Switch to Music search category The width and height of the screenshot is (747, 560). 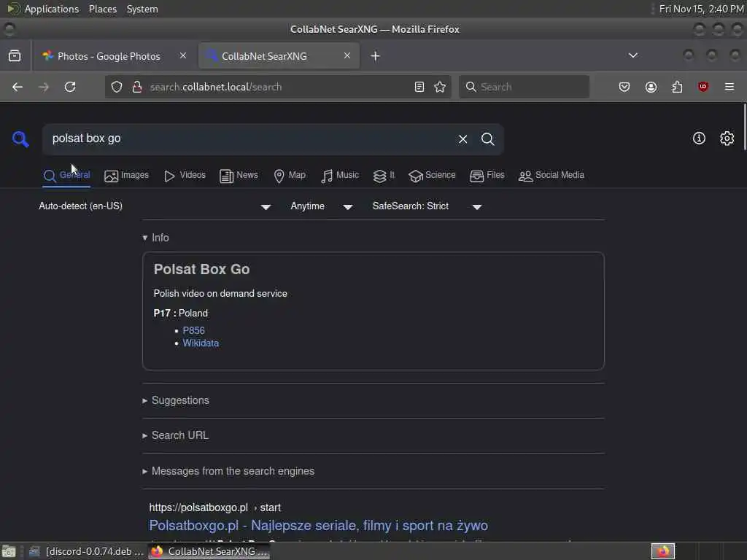340,175
